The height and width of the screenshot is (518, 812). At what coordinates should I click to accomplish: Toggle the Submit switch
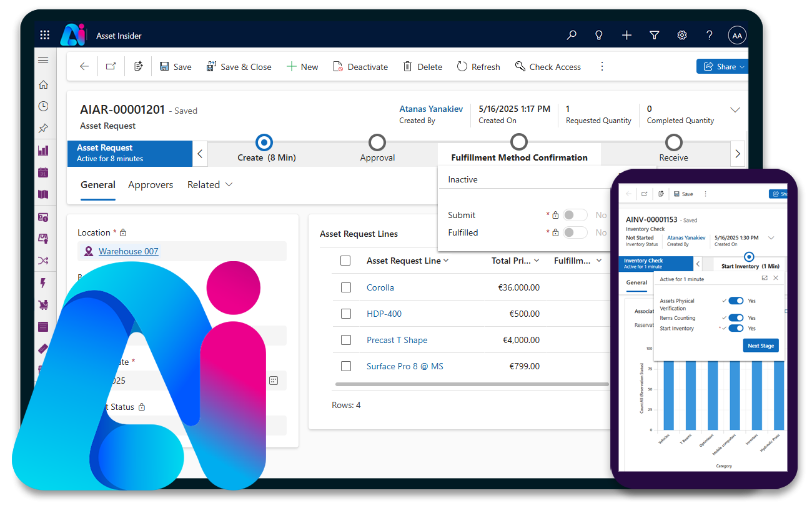(575, 215)
